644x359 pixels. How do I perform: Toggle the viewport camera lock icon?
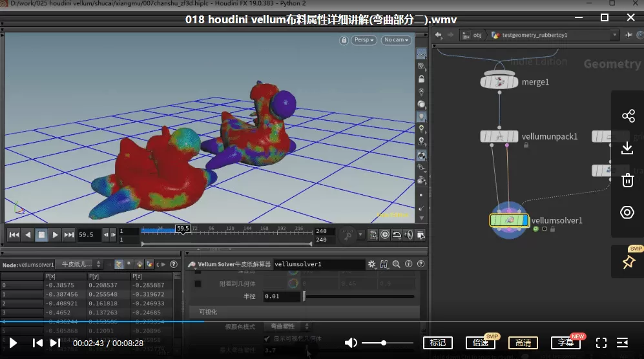344,40
